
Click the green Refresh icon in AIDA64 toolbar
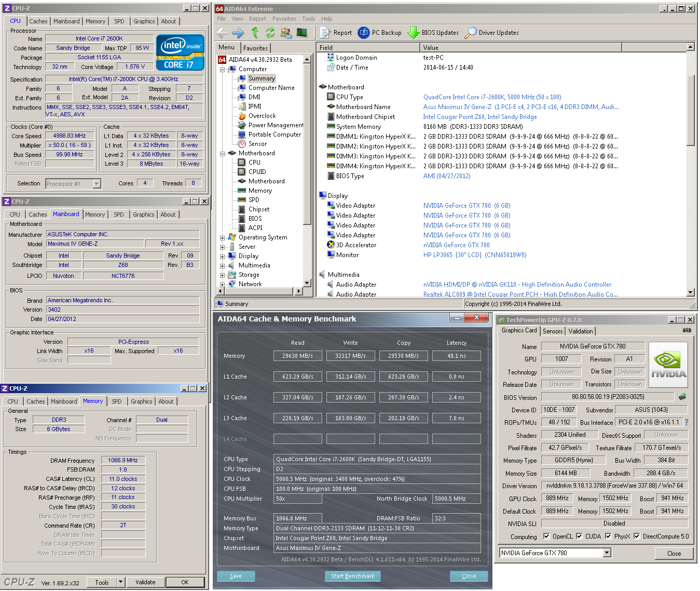[270, 33]
